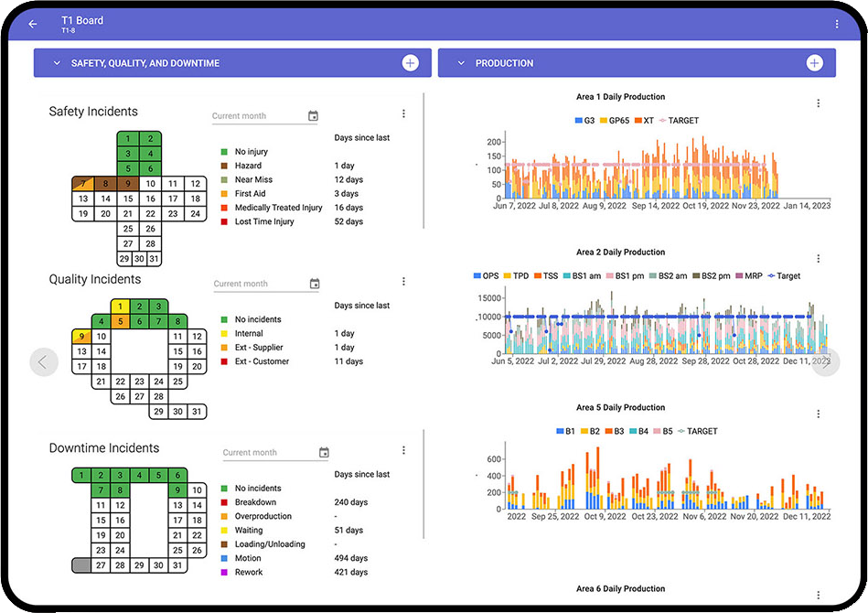
Task: Collapse the PRODUCTION section
Action: tap(462, 62)
